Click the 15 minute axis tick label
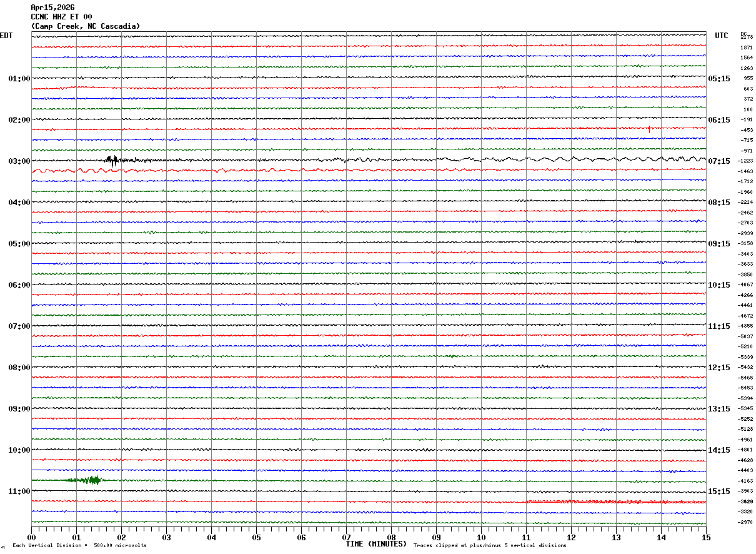756x554 pixels. (x=706, y=537)
